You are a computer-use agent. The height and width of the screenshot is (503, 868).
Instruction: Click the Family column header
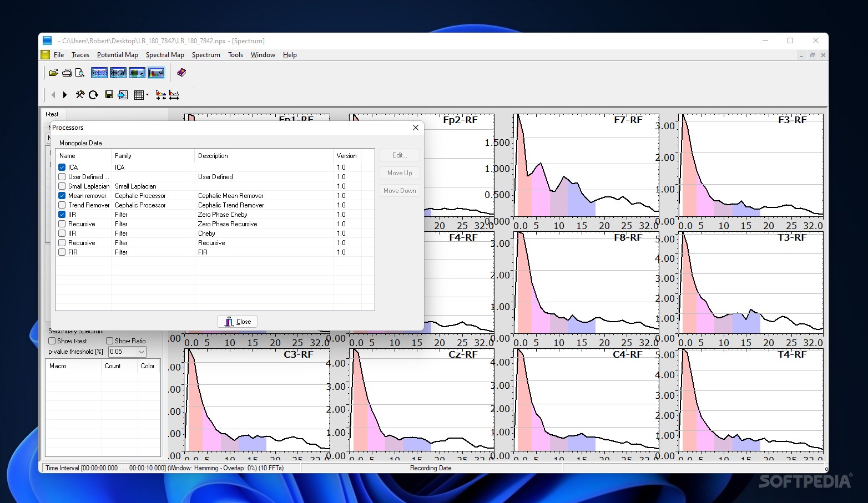[153, 156]
